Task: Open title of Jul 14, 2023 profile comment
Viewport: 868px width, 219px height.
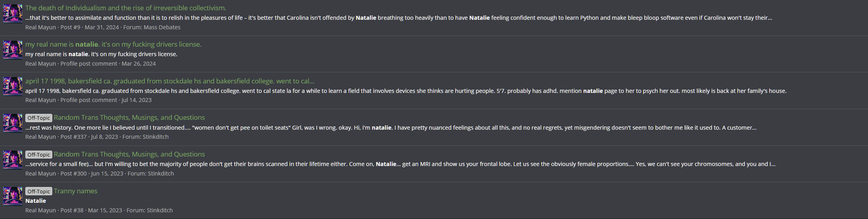Action: [169, 81]
